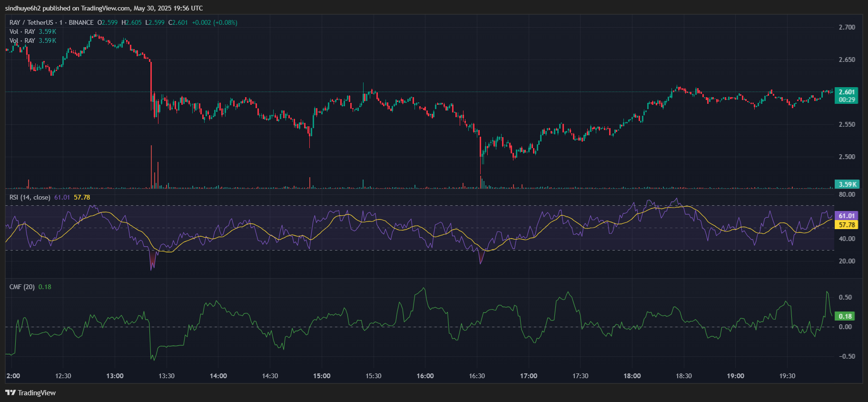Image resolution: width=868 pixels, height=402 pixels.
Task: Select the purple RSI value tag 61.01
Action: click(x=846, y=216)
